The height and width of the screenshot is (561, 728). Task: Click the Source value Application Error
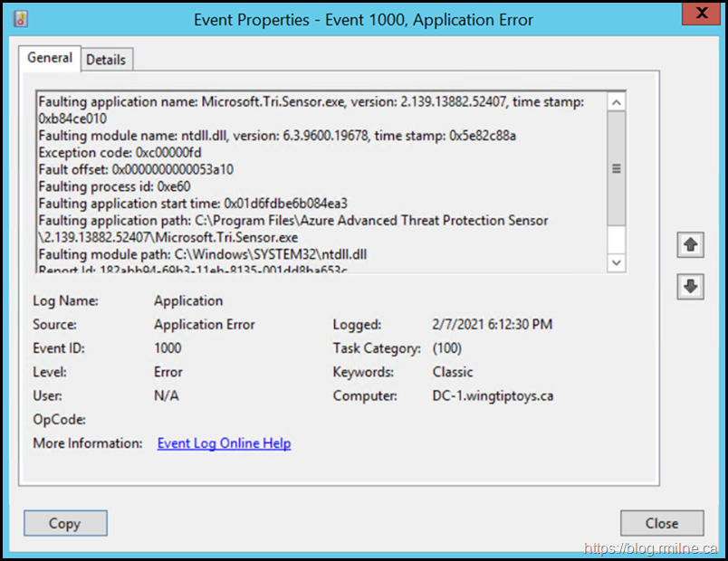point(204,324)
